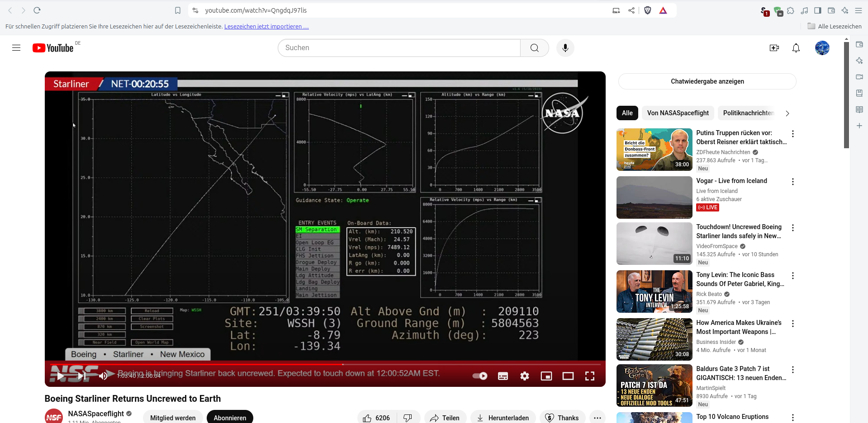Start voice search with the microphone
Image resolution: width=868 pixels, height=423 pixels.
565,48
